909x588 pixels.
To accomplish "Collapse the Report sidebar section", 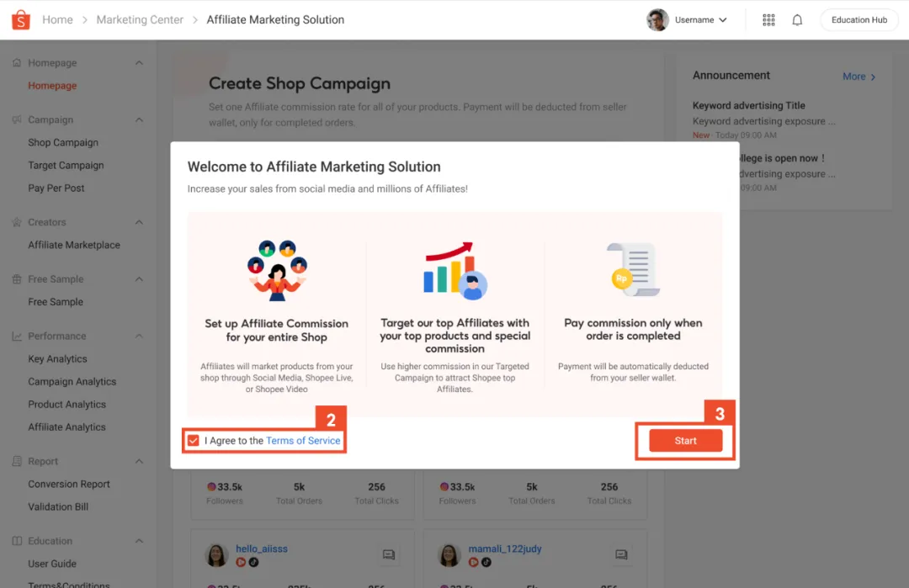I will (x=139, y=461).
